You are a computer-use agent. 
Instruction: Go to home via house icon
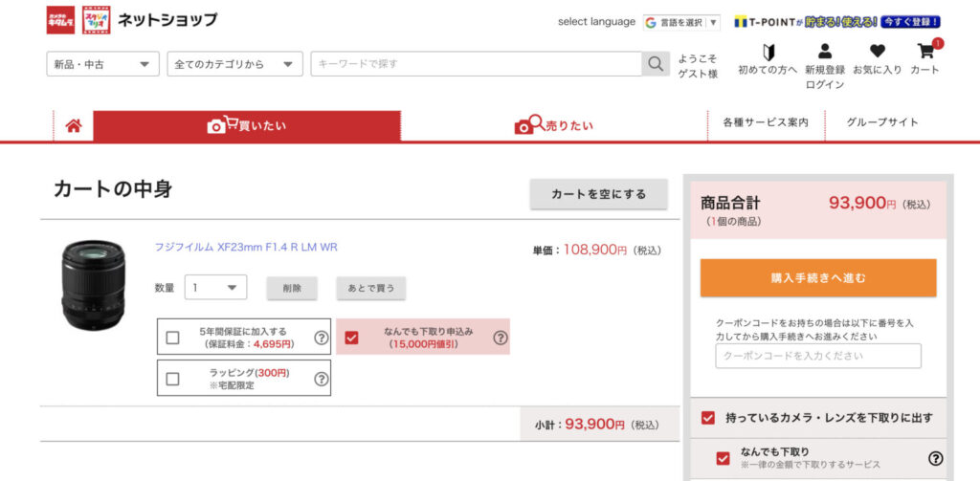click(74, 126)
